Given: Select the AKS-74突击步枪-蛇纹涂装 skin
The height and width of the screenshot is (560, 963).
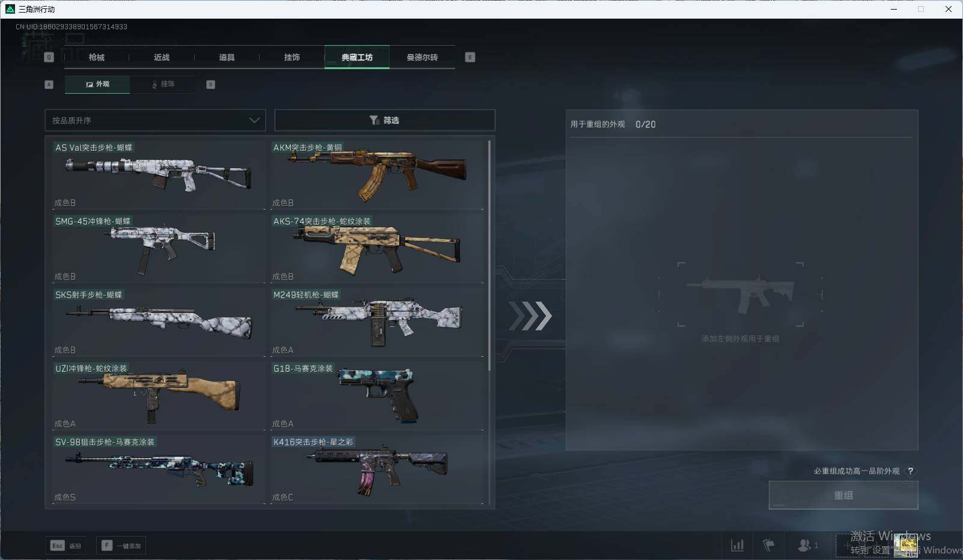Looking at the screenshot, I should pos(377,249).
